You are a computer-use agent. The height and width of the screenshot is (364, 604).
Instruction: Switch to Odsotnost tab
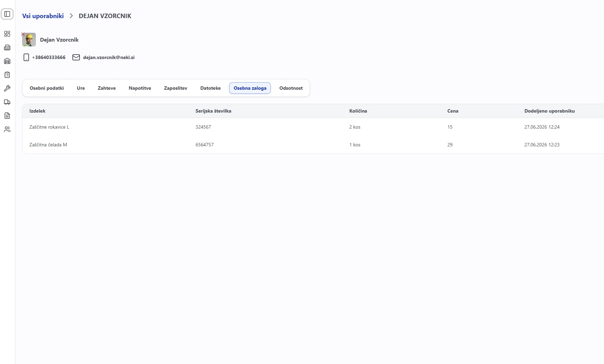click(291, 88)
